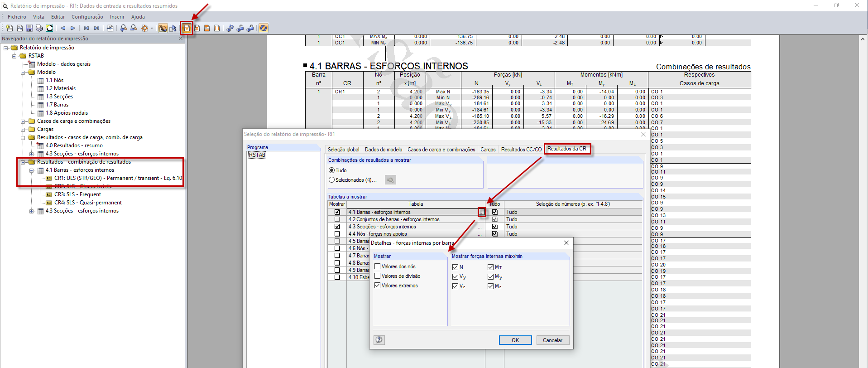Jump to the last page

96,28
